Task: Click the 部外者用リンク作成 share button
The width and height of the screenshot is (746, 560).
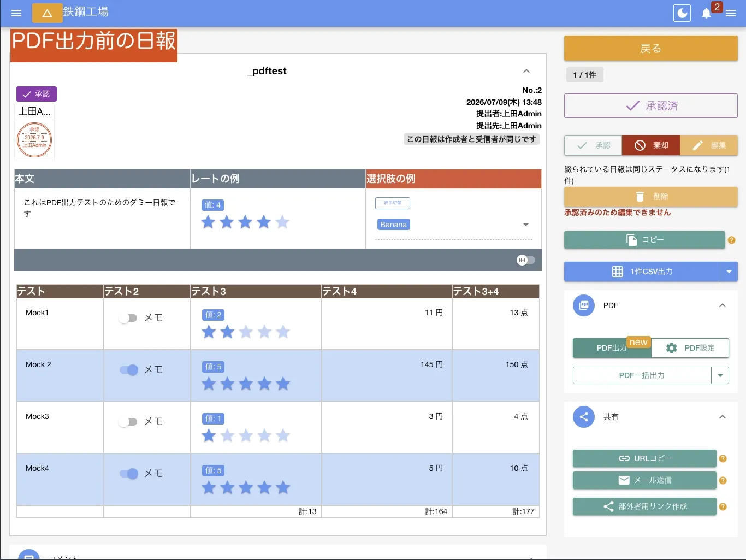Action: (x=644, y=506)
